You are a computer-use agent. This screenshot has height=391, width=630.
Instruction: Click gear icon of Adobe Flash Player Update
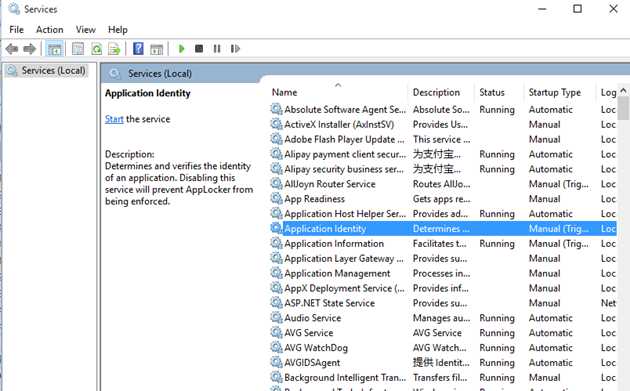(276, 139)
